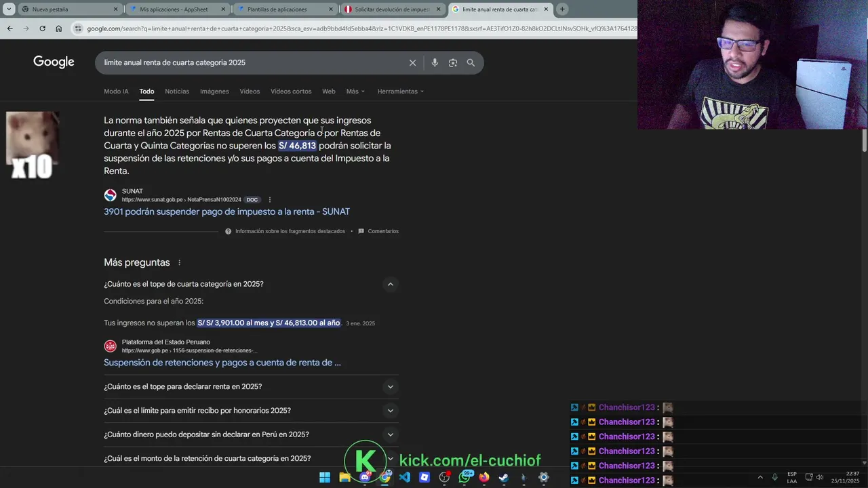Viewport: 868px width, 488px height.
Task: Clear the Google search box with X
Action: tap(412, 62)
